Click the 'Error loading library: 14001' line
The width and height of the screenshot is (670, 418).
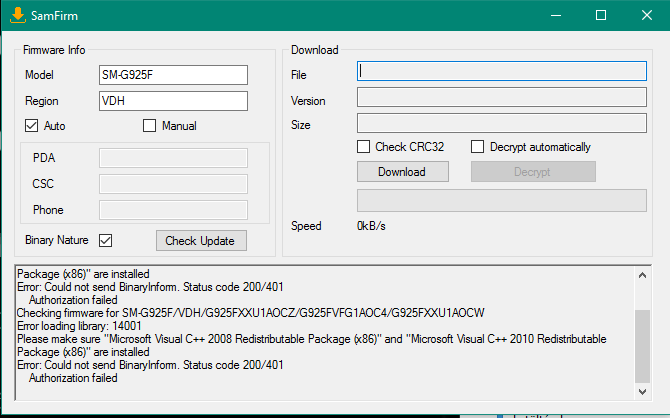pos(79,326)
